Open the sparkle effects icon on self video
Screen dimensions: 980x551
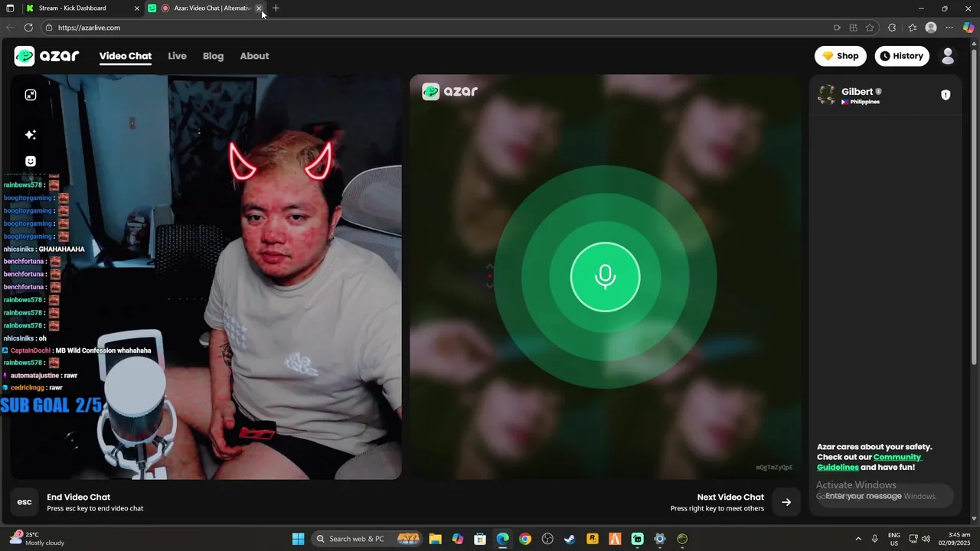click(31, 135)
